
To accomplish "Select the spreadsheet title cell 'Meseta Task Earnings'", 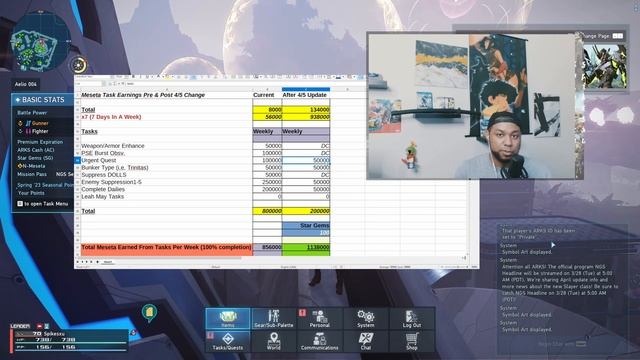I will tap(167, 95).
